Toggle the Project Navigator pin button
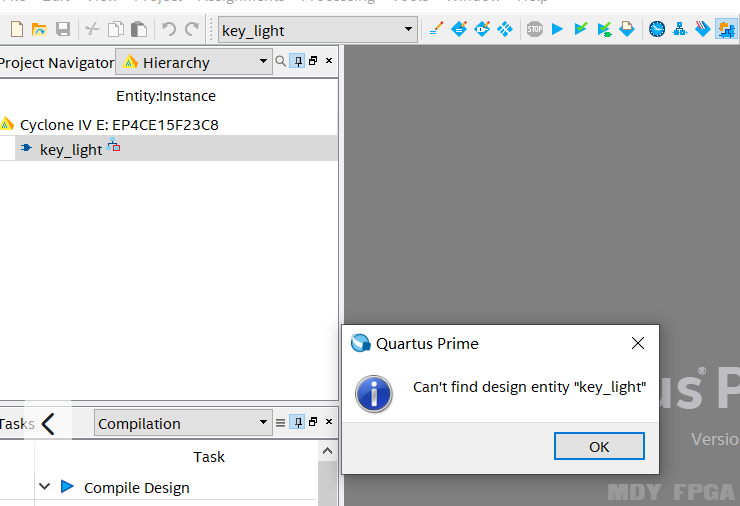Image resolution: width=740 pixels, height=506 pixels. point(297,62)
